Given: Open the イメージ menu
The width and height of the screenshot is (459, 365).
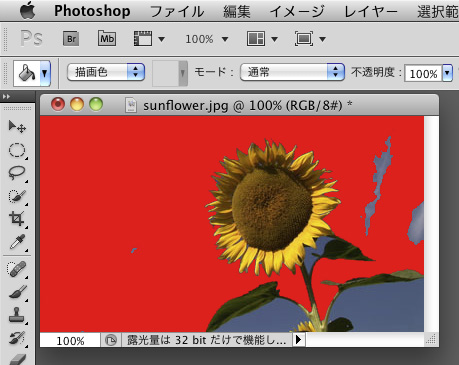Looking at the screenshot, I should coord(297,12).
